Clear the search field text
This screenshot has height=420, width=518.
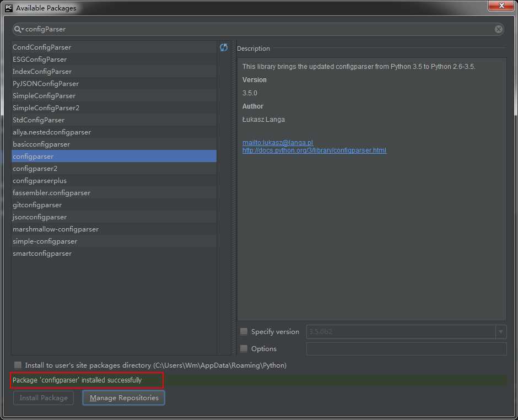499,29
